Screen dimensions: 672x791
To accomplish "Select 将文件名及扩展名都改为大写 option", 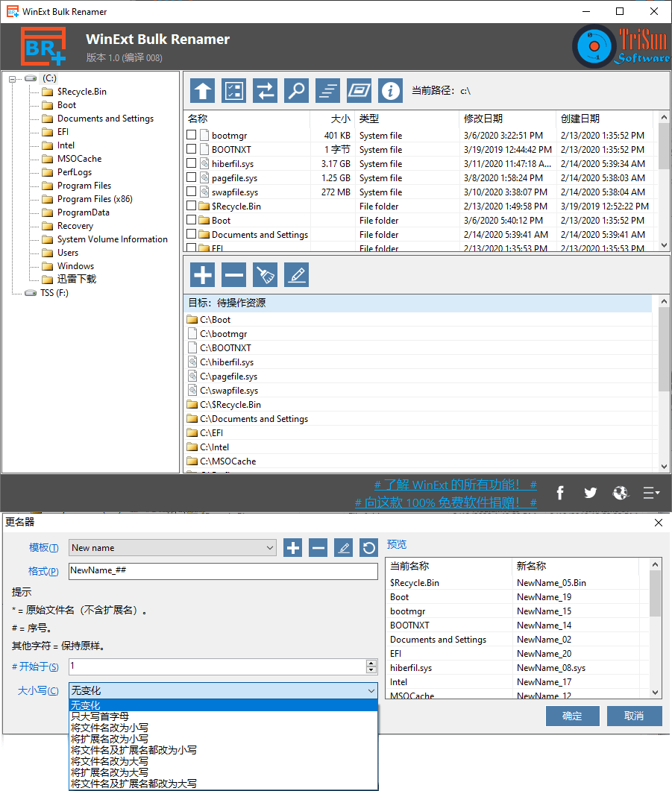I will coord(224,784).
